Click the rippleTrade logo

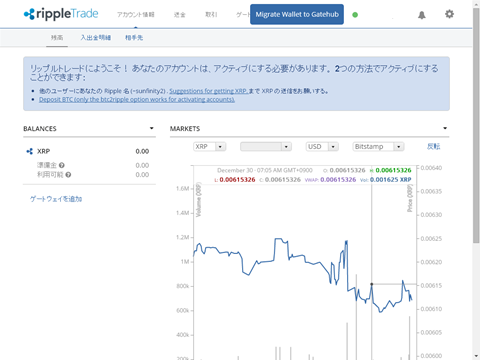[x=61, y=14]
